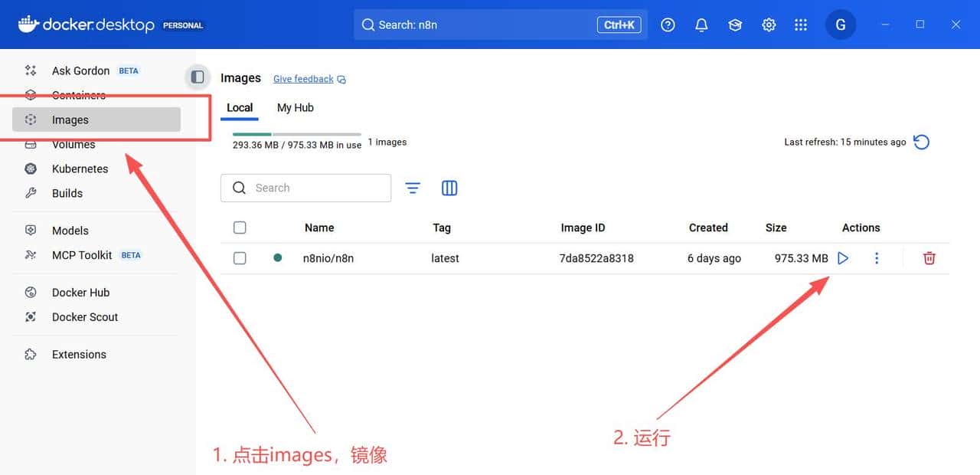Open Docker Desktop settings

coord(769,24)
